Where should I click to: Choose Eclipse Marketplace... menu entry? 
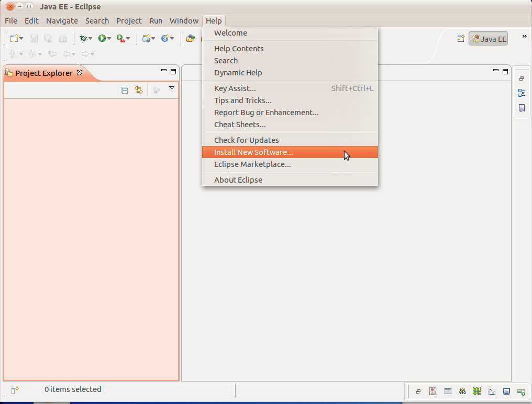[252, 164]
